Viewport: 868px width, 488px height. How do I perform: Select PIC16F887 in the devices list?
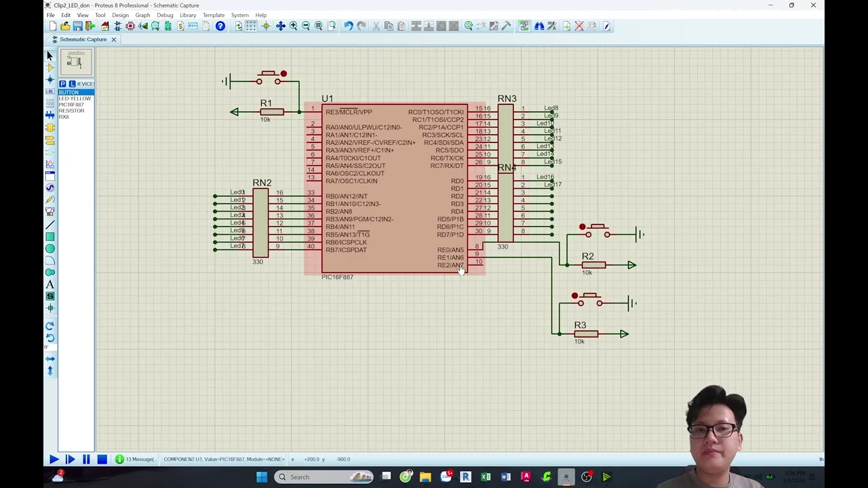point(71,104)
